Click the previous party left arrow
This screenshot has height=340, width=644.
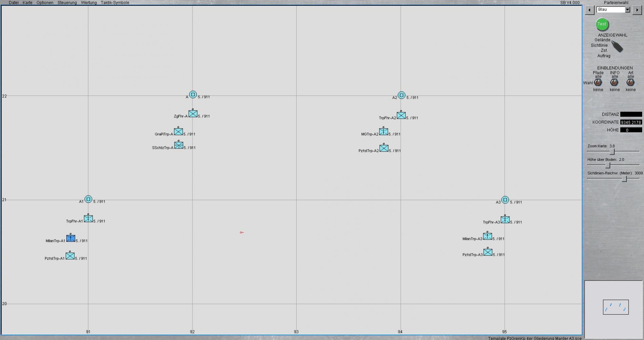[x=589, y=10]
